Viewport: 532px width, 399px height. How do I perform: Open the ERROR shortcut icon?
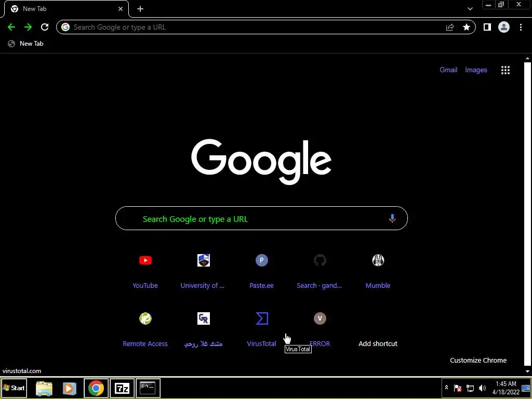(320, 318)
